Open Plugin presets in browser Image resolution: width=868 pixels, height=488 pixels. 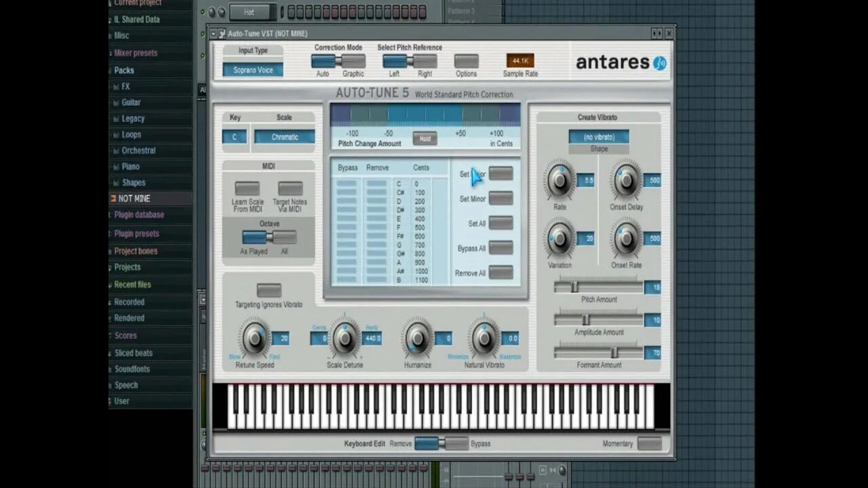coord(136,234)
